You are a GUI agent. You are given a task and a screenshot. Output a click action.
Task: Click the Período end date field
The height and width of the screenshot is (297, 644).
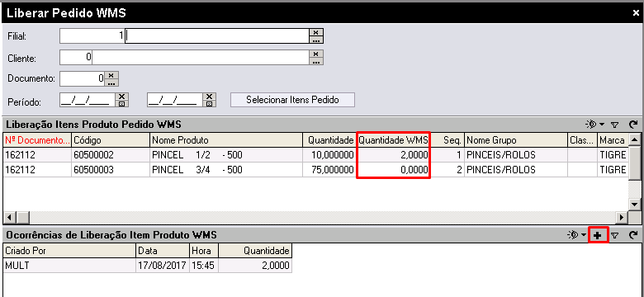click(x=175, y=100)
